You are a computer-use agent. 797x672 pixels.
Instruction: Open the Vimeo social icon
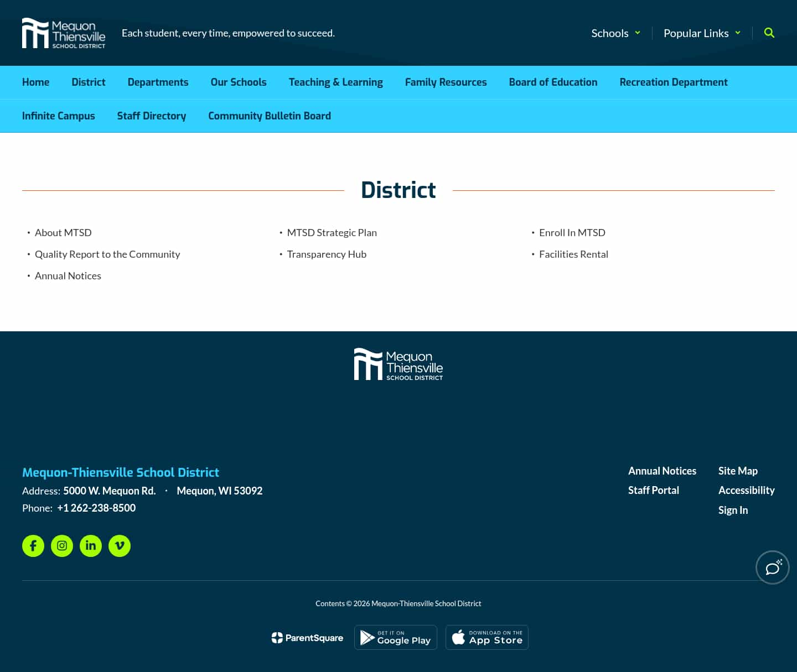pyautogui.click(x=120, y=546)
